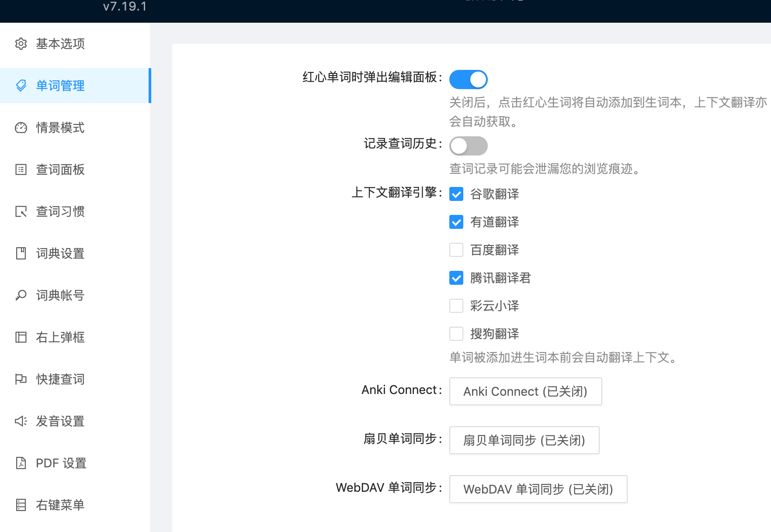Open PDF 设置 section
Image resolution: width=771 pixels, height=532 pixels.
[x=75, y=463]
